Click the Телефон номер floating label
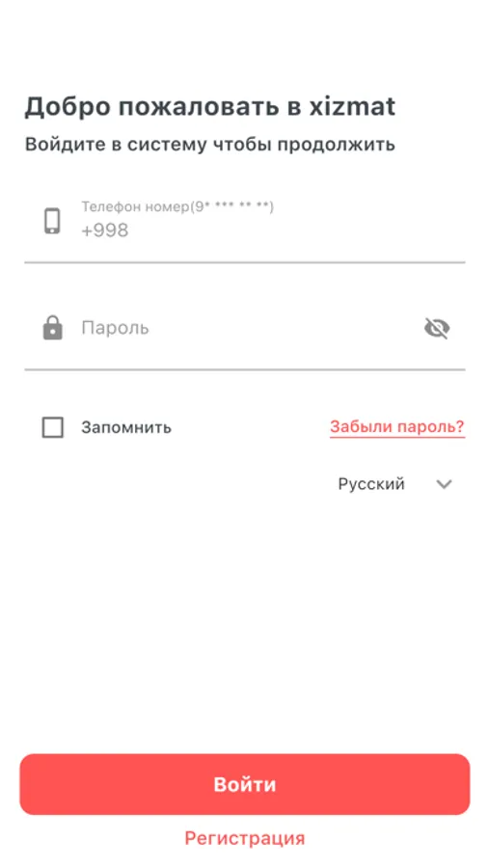Image resolution: width=489 pixels, height=868 pixels. tap(177, 207)
